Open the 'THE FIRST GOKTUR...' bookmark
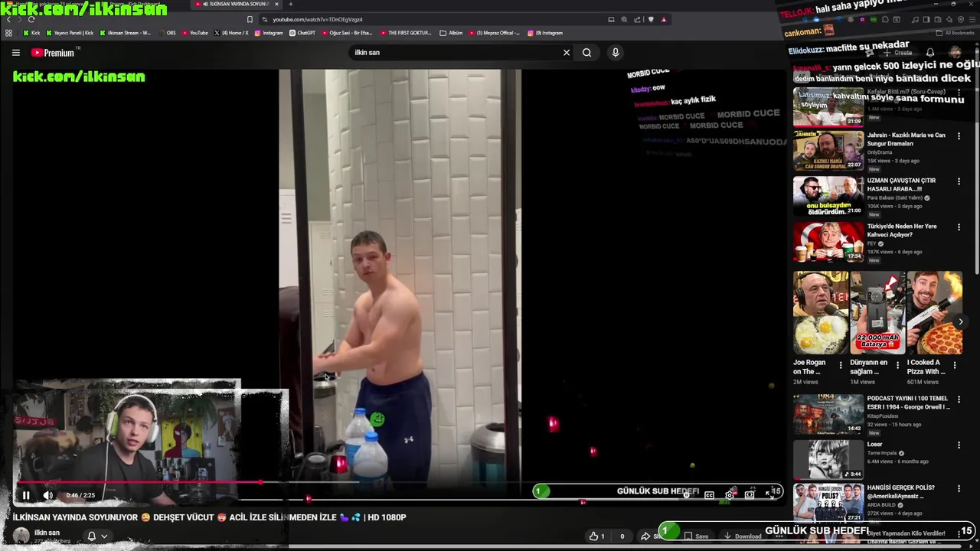The height and width of the screenshot is (551, 980). [x=405, y=33]
